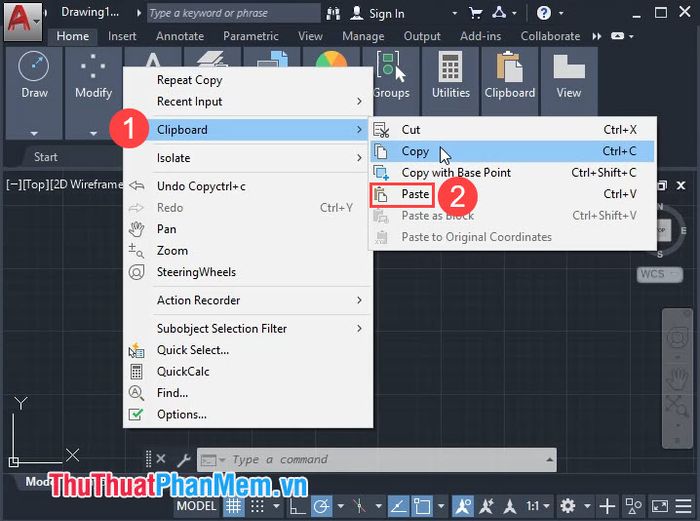Toggle ortho mode in status bar
The image size is (700, 521).
pyautogui.click(x=297, y=506)
